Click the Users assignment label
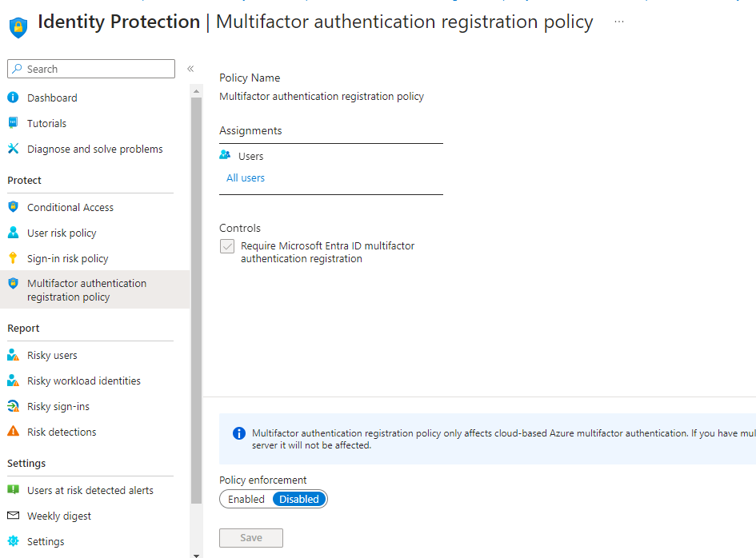The width and height of the screenshot is (756, 558). click(250, 156)
